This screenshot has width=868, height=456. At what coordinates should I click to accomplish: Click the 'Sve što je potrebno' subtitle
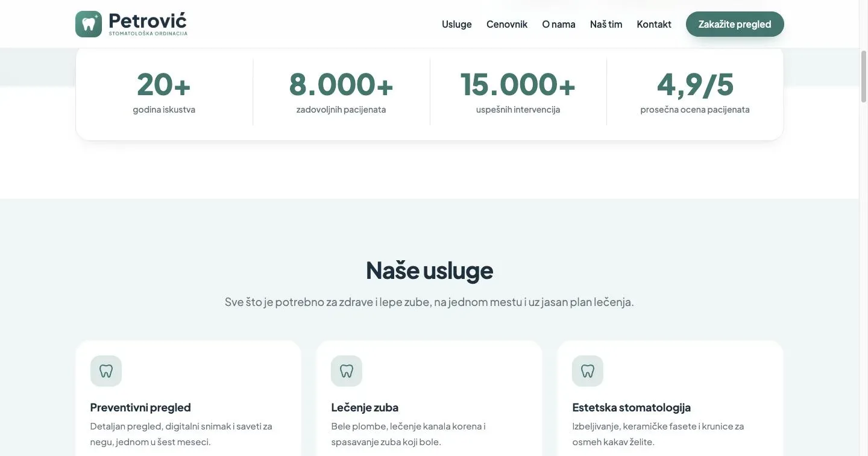point(429,302)
